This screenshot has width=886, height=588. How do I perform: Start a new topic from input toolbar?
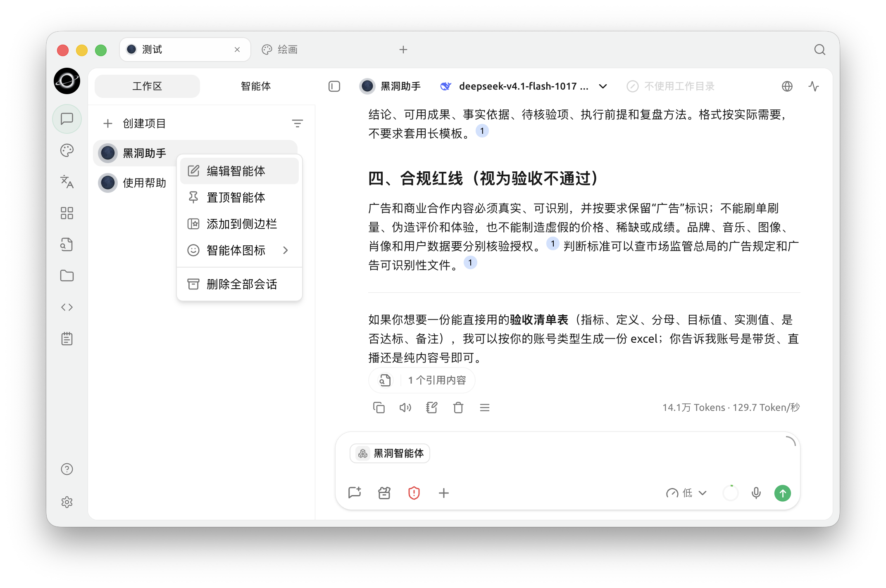pos(355,493)
